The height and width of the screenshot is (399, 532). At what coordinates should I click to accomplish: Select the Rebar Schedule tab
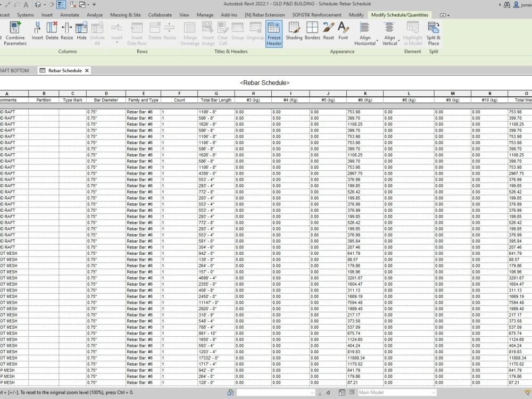coord(63,70)
